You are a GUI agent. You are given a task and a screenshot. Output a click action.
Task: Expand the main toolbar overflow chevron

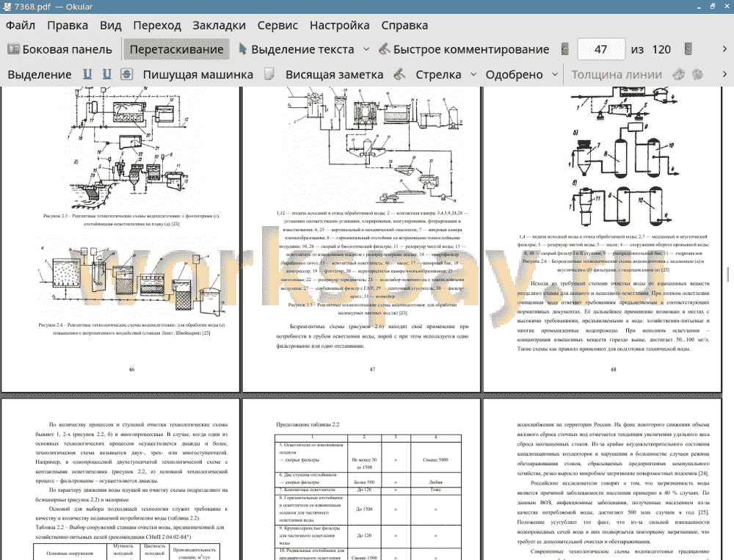[724, 49]
